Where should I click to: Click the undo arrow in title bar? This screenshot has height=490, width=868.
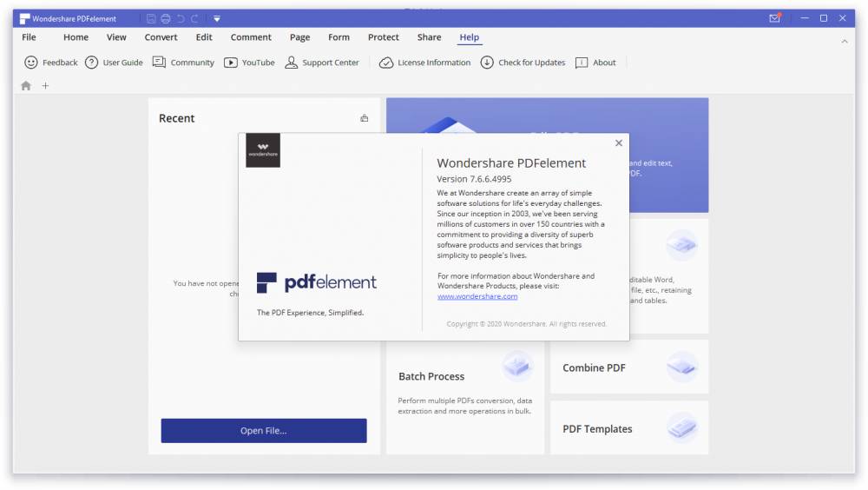click(181, 19)
